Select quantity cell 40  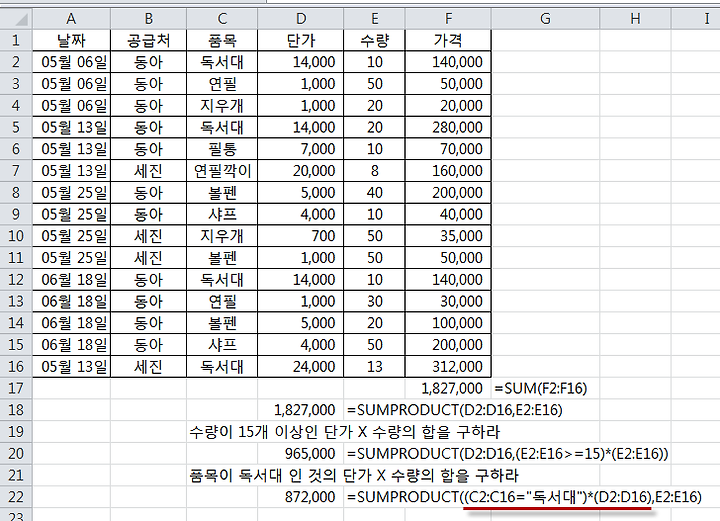pos(374,192)
